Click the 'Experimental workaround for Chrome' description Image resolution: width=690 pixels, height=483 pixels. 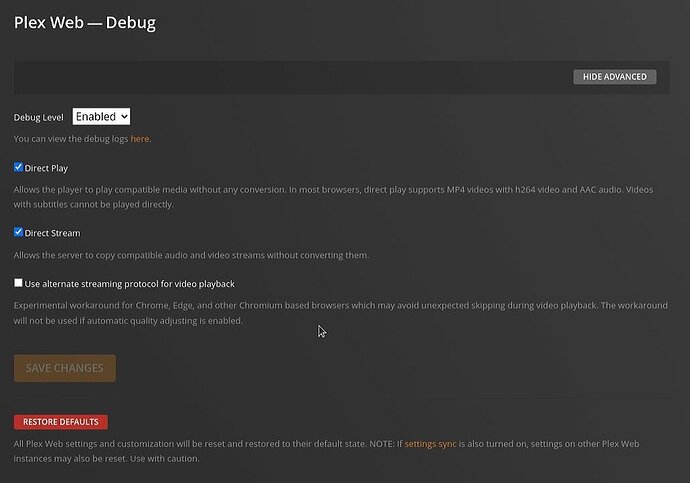click(341, 313)
